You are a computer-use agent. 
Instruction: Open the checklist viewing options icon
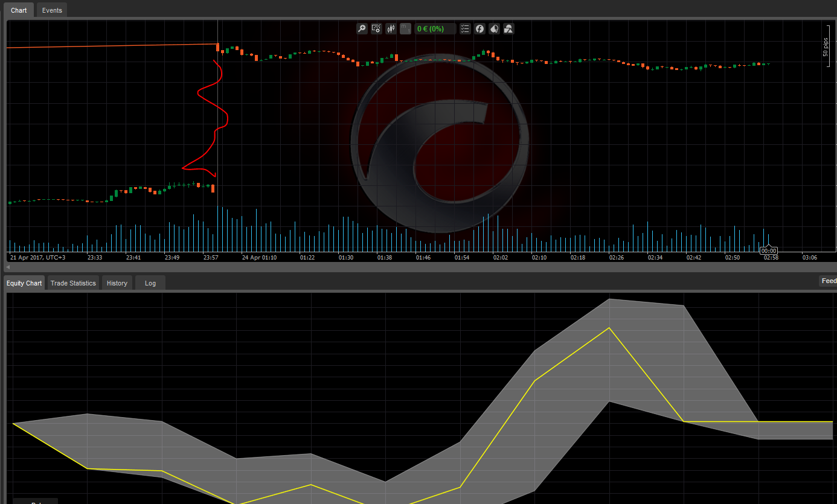465,28
